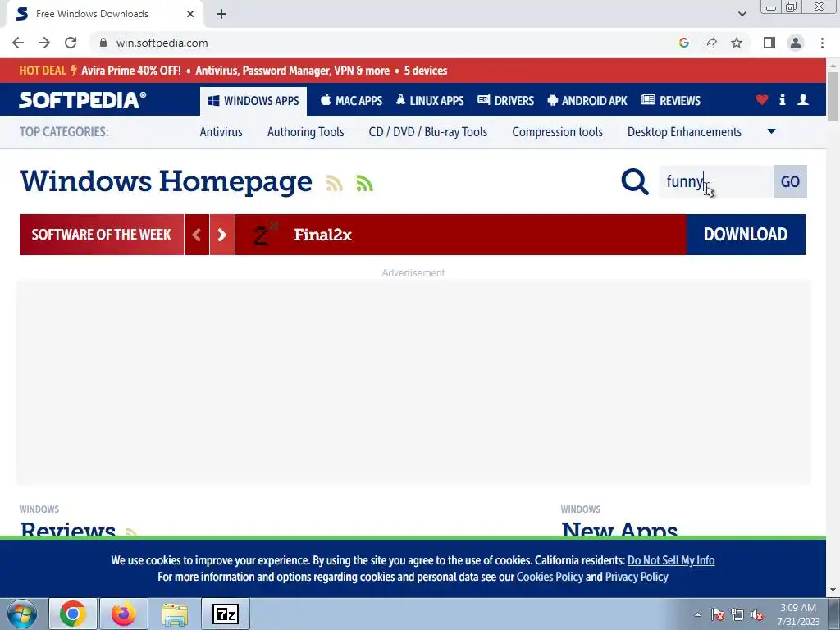Open Windows Explorer from taskbar

click(x=175, y=614)
